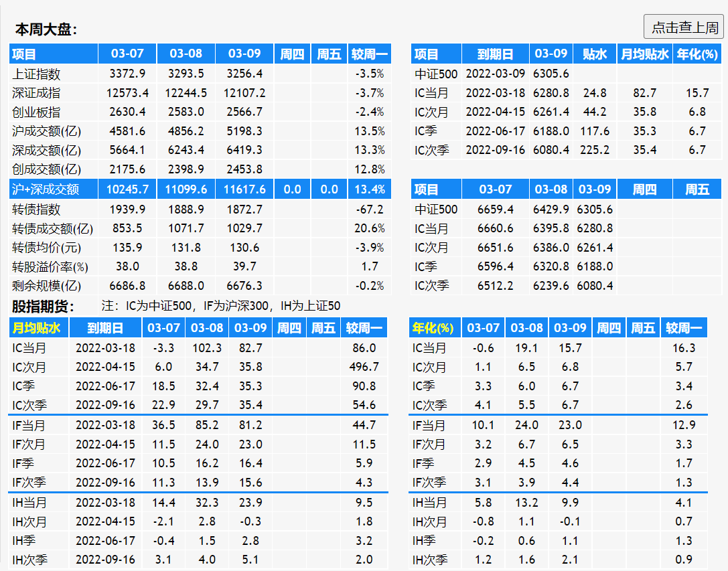Click the 转债指数 row label
The image size is (728, 571).
pyautogui.click(x=36, y=210)
